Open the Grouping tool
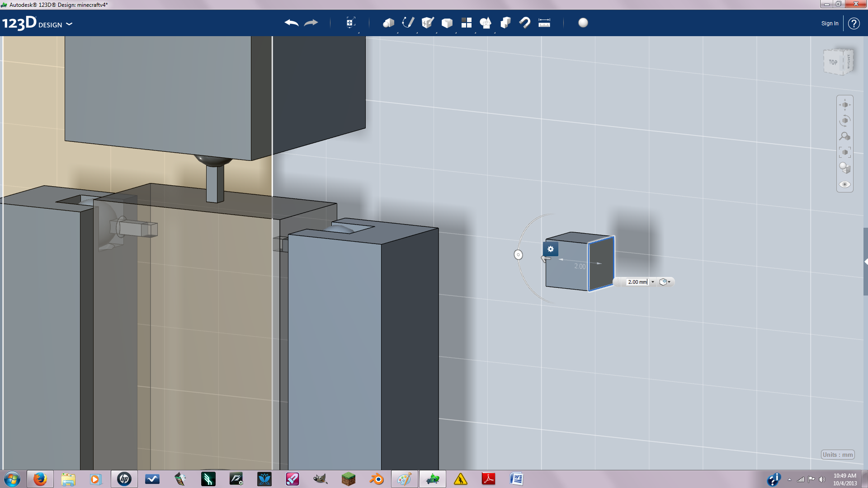 (x=486, y=23)
